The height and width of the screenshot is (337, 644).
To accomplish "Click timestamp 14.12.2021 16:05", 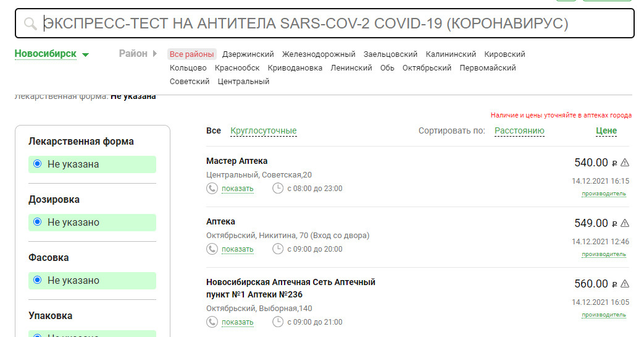I will [x=600, y=302].
